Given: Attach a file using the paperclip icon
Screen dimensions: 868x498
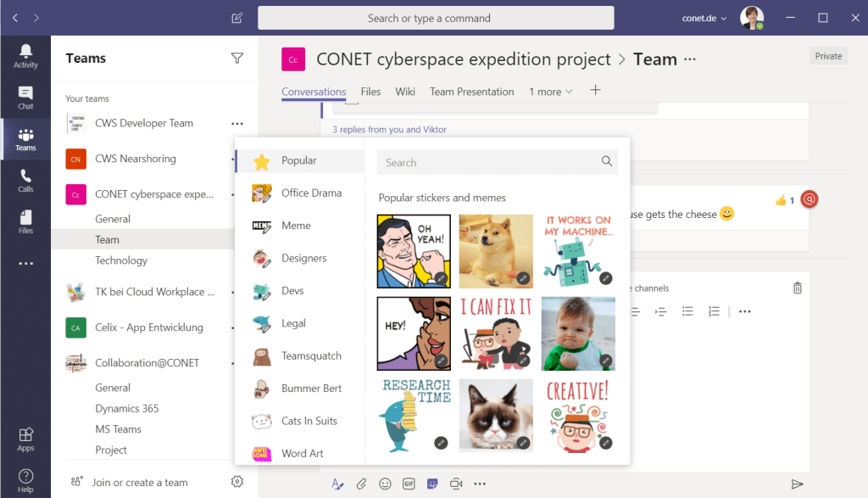Looking at the screenshot, I should (361, 484).
